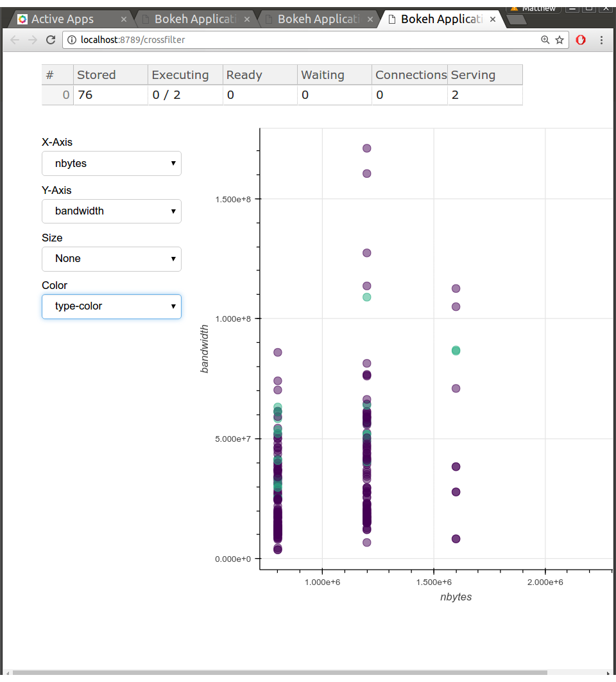Open the Size dropdown showing None

tap(111, 259)
